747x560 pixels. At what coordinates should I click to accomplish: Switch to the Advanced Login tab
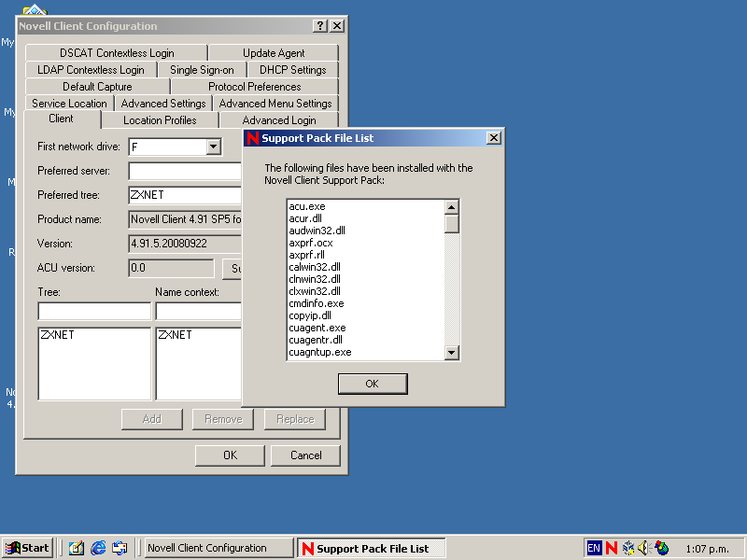click(x=279, y=120)
